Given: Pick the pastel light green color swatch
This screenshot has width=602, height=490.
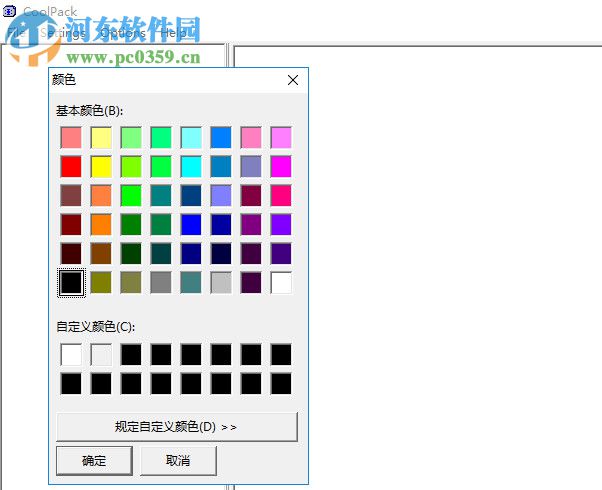Looking at the screenshot, I should 131,137.
